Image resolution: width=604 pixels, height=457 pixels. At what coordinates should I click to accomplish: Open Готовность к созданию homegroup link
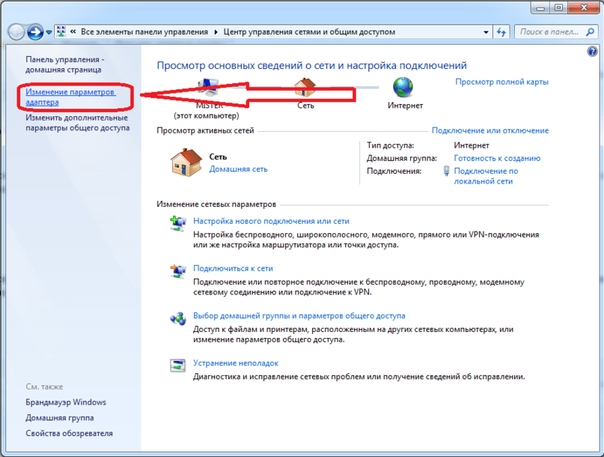pos(497,158)
